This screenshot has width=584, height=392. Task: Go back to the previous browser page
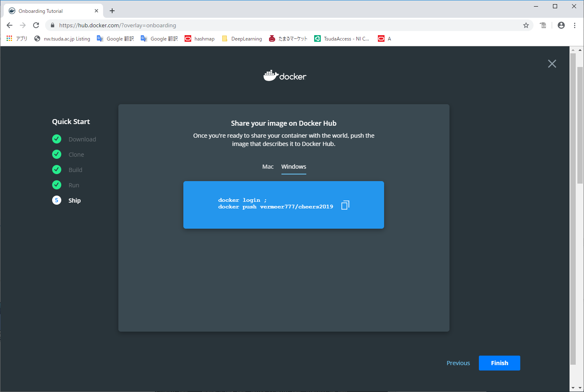coord(10,25)
